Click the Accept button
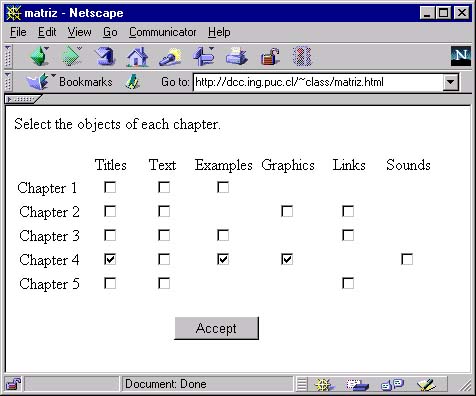 (x=216, y=328)
